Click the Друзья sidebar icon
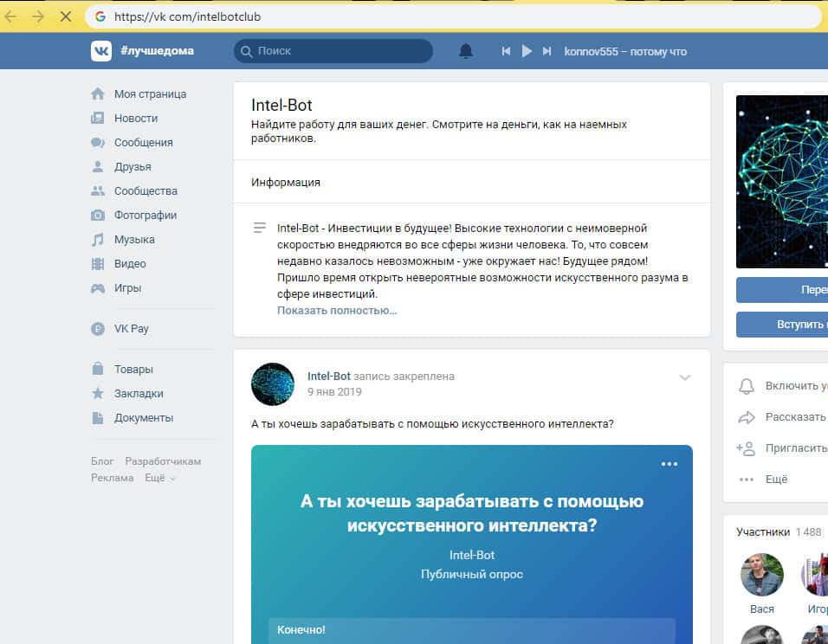828x644 pixels. click(x=98, y=166)
